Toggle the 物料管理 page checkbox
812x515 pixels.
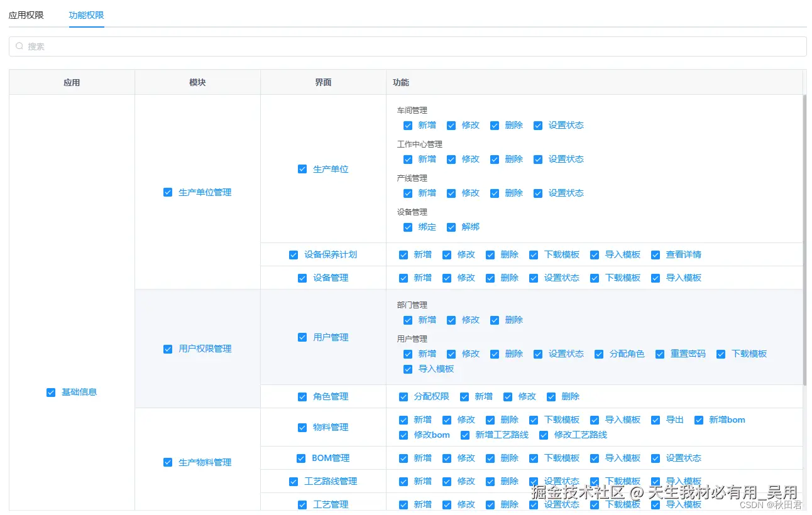[x=302, y=428]
